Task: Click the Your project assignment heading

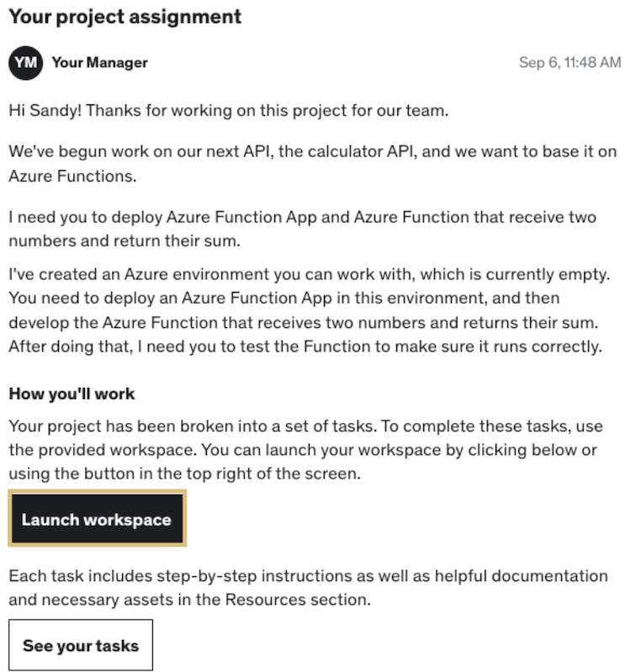Action: (125, 17)
